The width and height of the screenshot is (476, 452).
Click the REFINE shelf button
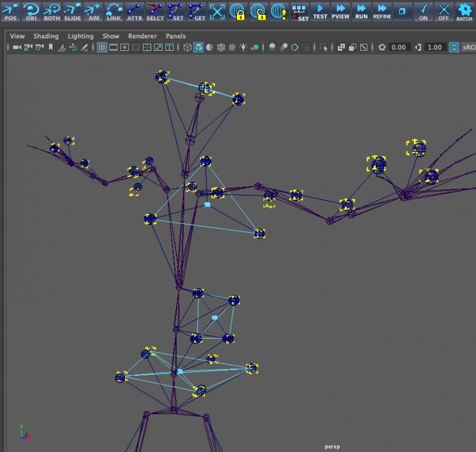[x=382, y=11]
